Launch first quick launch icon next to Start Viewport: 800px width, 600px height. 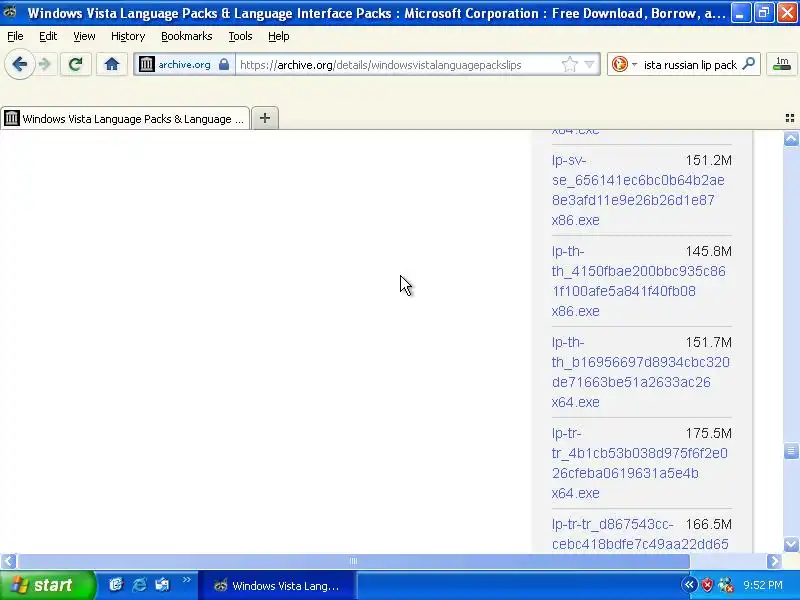[116, 585]
